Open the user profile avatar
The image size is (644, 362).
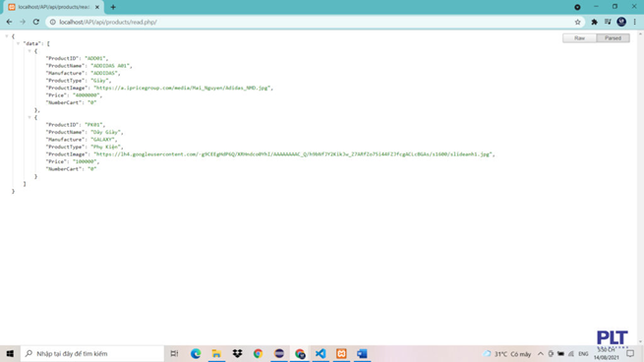(621, 23)
